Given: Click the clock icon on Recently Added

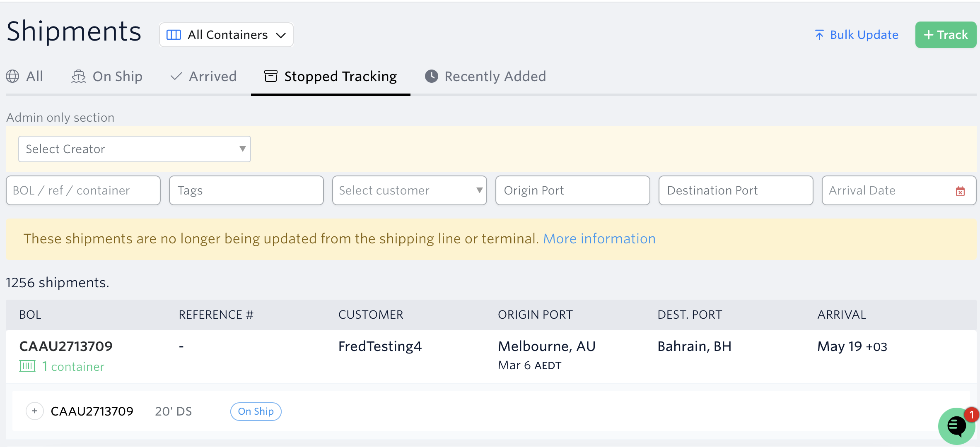Looking at the screenshot, I should (431, 76).
